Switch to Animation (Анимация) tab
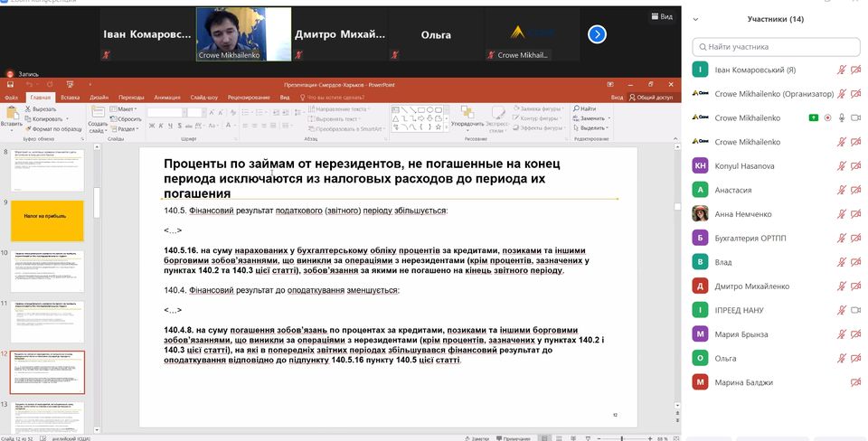Viewport: 868px width, 441px height. (x=166, y=97)
